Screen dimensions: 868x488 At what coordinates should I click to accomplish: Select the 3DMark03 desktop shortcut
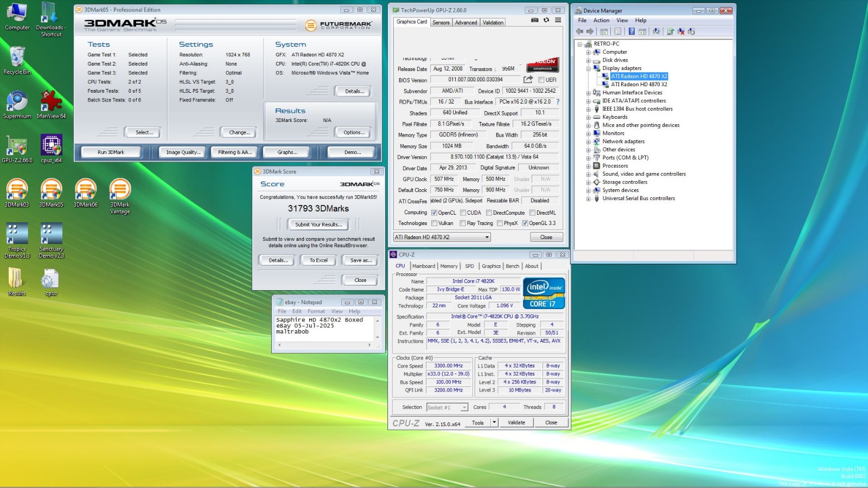tap(17, 193)
